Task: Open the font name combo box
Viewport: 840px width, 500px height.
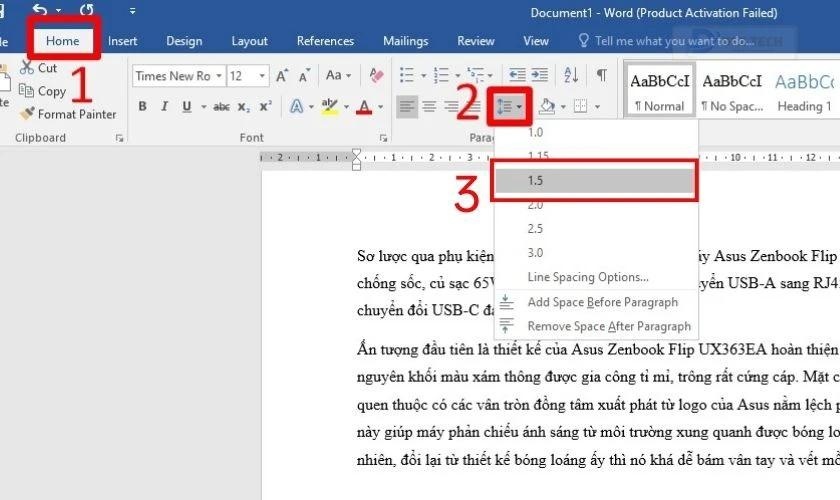Action: pos(178,76)
